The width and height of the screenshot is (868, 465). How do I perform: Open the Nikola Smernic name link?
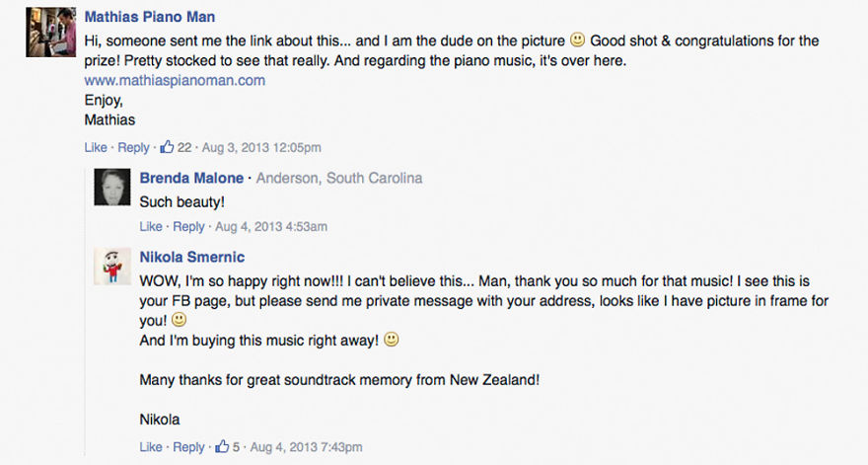pos(191,256)
